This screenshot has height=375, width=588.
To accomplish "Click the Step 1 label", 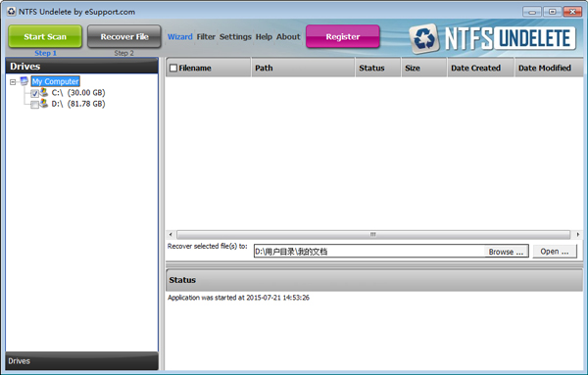I will coord(45,53).
